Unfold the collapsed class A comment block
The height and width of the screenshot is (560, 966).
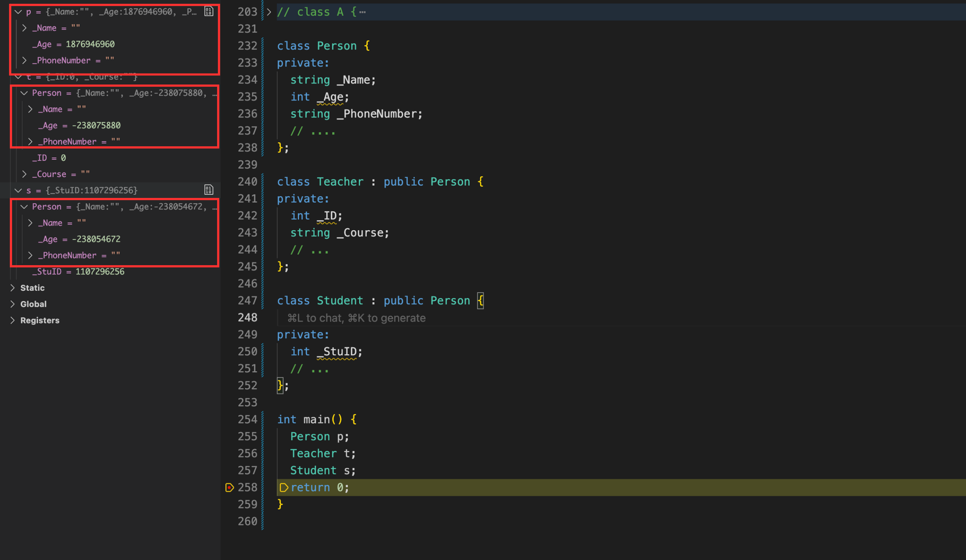[269, 12]
